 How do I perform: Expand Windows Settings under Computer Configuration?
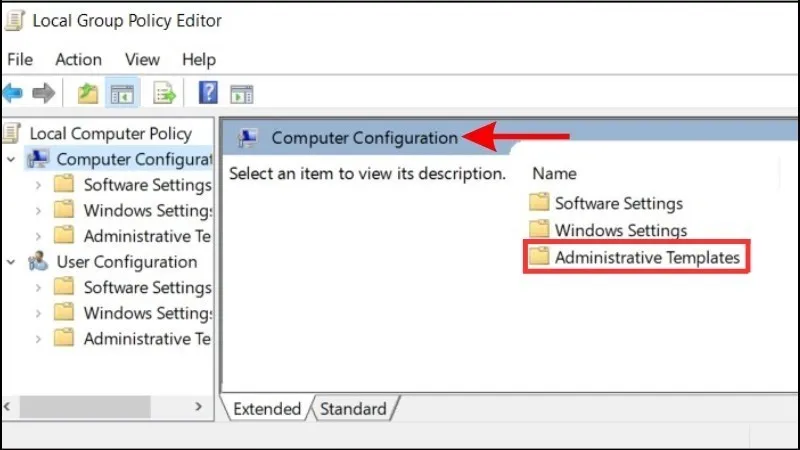coord(38,211)
